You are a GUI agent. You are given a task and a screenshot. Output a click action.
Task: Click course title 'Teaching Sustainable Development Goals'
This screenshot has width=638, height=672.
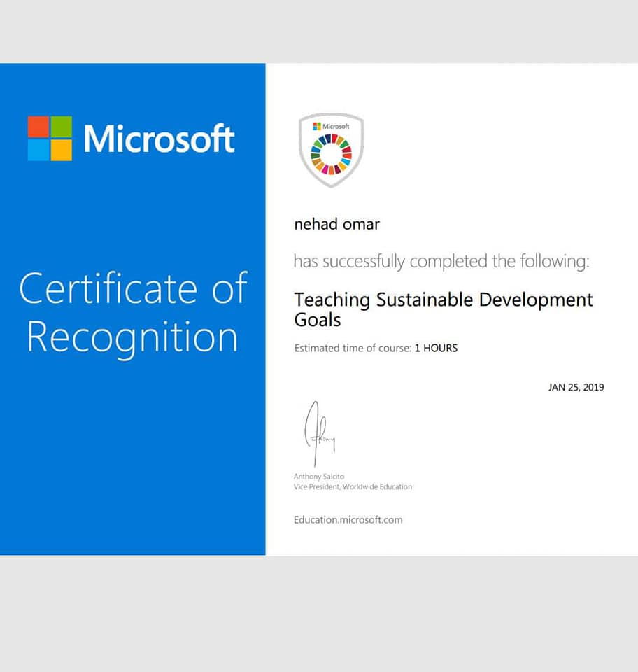(444, 309)
